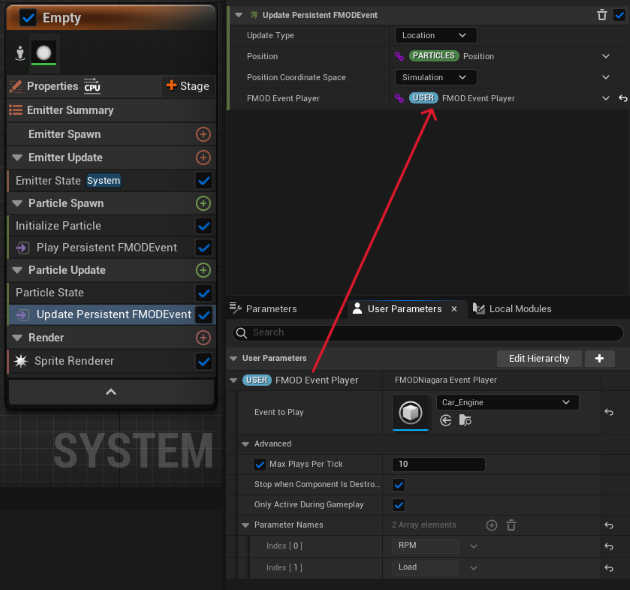Open the Position binding dropdown chevron
Screen dimensions: 630x590
[605, 56]
